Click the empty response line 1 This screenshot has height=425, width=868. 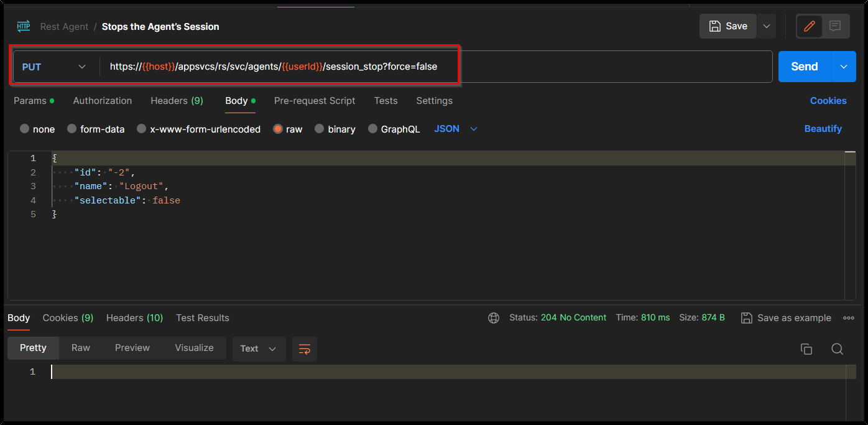click(453, 371)
